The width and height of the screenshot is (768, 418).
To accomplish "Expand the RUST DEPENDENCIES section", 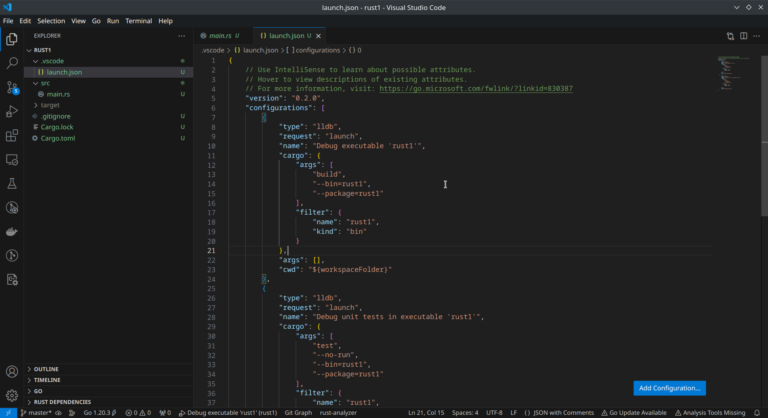I will click(62, 402).
